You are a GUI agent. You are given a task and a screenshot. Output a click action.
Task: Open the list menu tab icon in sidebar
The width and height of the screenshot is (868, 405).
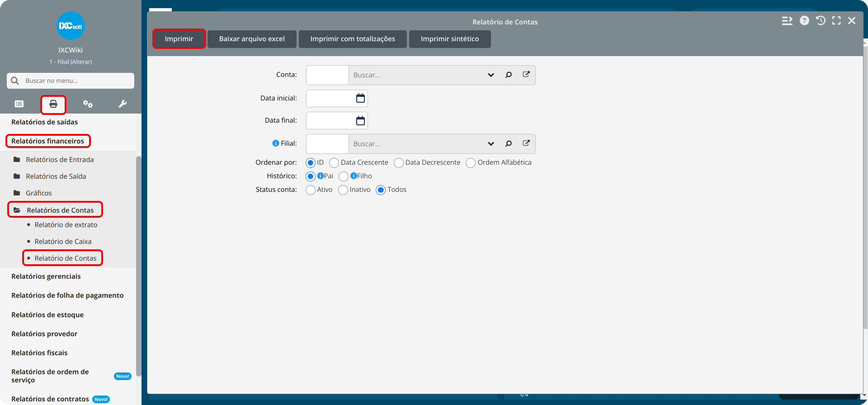(x=19, y=104)
